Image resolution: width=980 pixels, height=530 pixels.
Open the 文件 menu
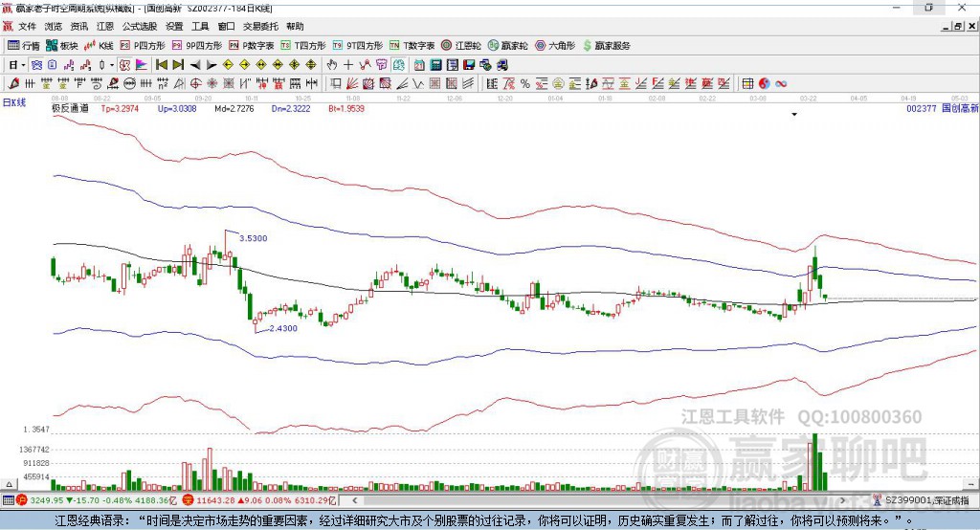(27, 26)
